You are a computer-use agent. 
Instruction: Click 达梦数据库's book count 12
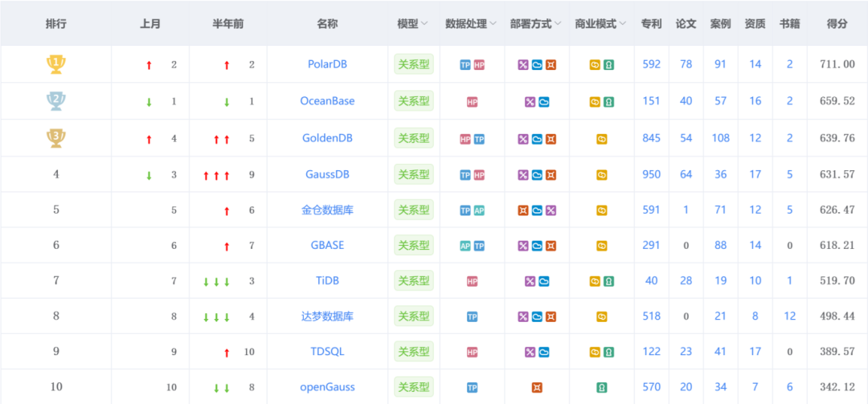[789, 316]
